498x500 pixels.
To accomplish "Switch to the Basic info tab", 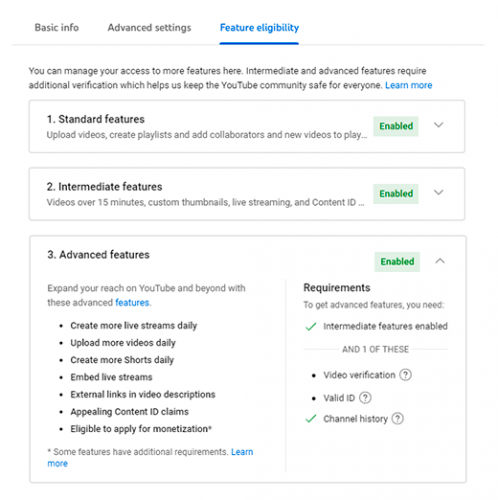I will point(57,28).
